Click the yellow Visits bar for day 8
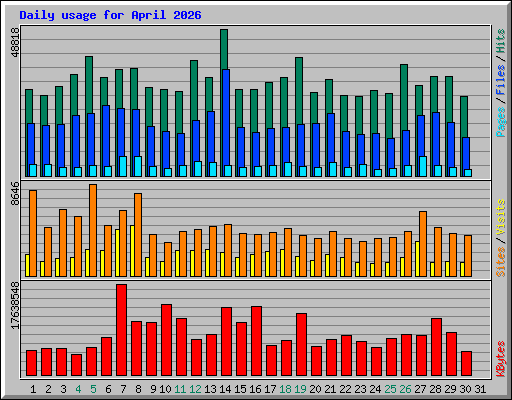This screenshot has height=400, width=512. [x=132, y=251]
